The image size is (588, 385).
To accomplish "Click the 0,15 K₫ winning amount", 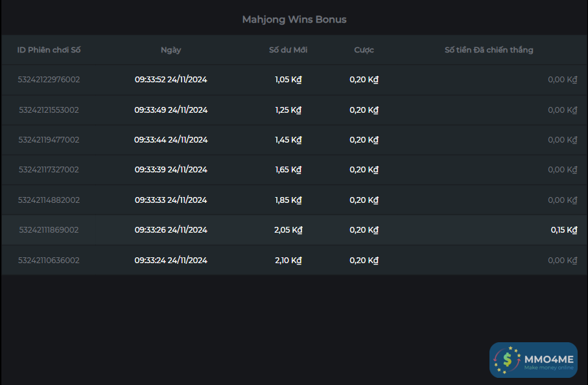I will click(x=563, y=230).
